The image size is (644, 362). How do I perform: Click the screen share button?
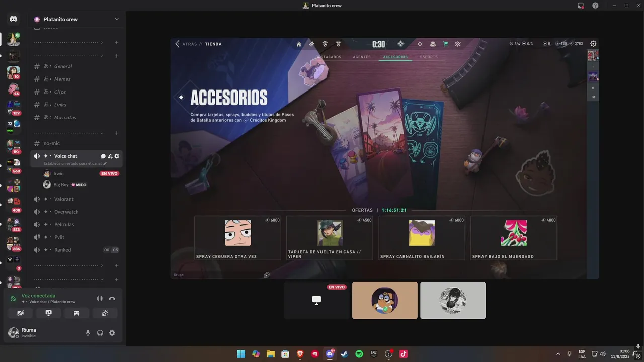(49, 313)
